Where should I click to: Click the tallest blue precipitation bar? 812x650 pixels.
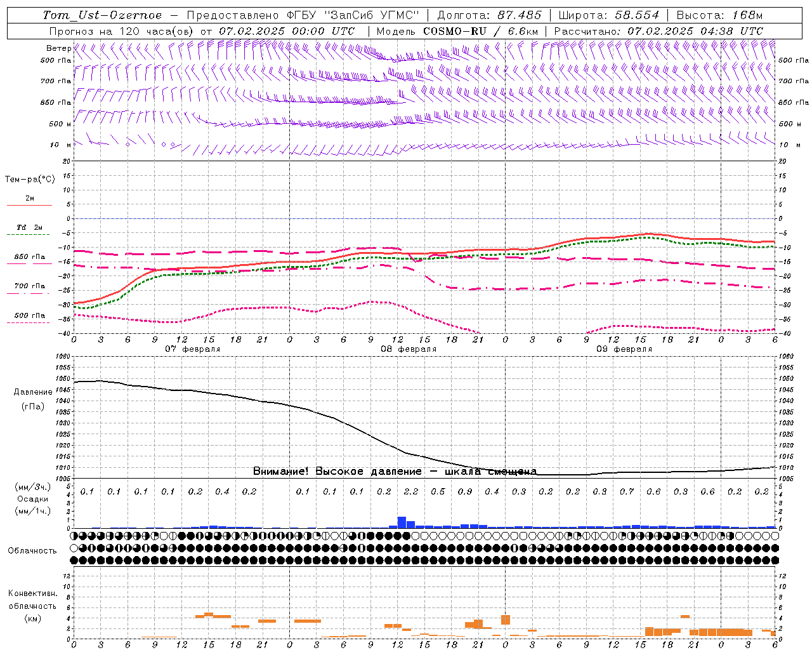pos(402,522)
